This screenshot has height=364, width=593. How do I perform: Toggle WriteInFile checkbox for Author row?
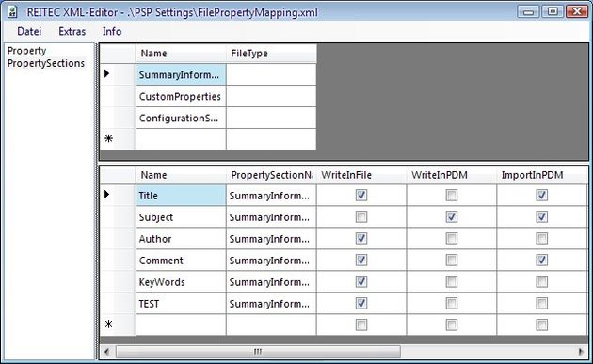(x=361, y=239)
